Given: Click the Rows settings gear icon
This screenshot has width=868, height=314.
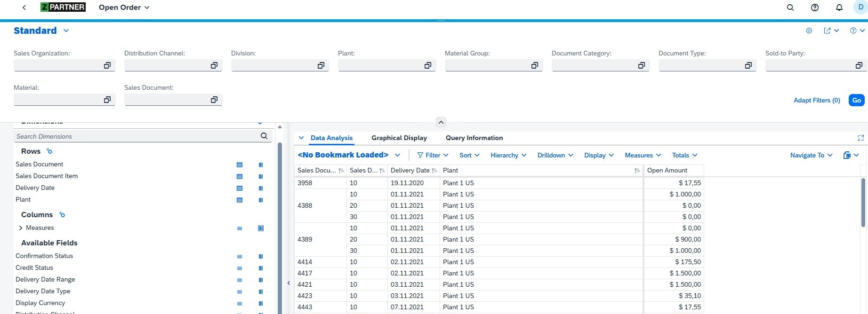Looking at the screenshot, I should pos(49,151).
